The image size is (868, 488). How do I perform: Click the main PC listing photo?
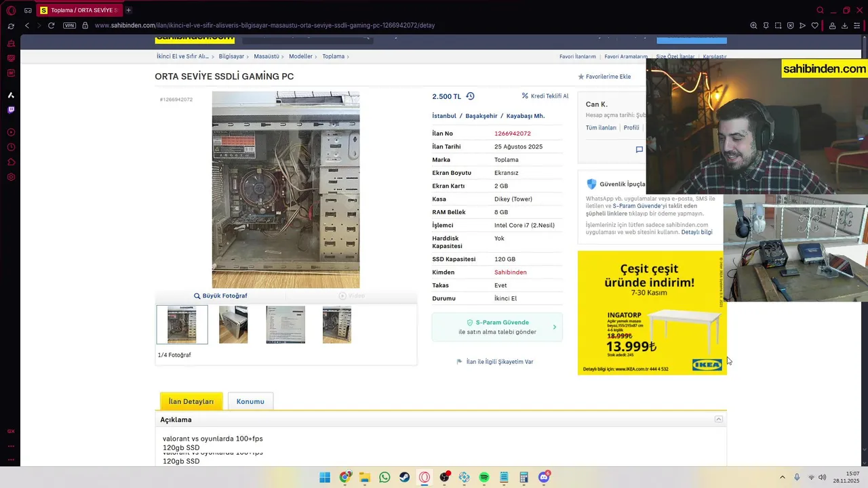[x=285, y=190]
